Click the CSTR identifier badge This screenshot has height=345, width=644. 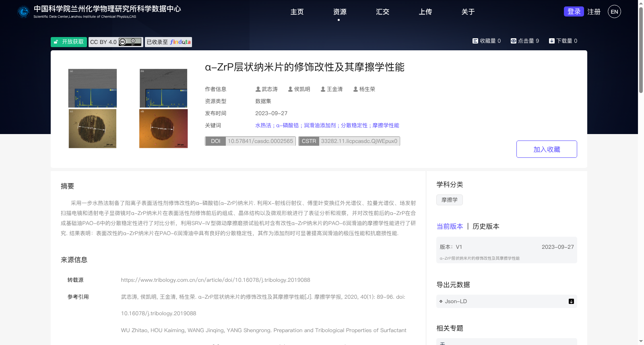349,141
